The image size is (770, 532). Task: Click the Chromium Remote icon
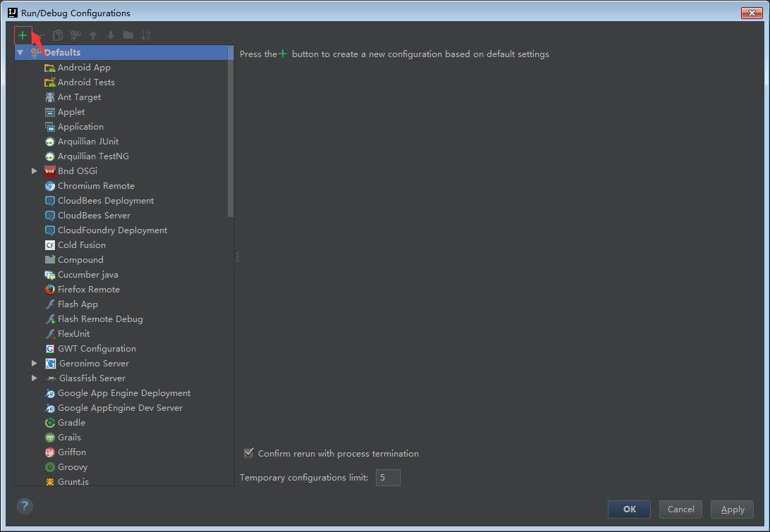(x=49, y=186)
